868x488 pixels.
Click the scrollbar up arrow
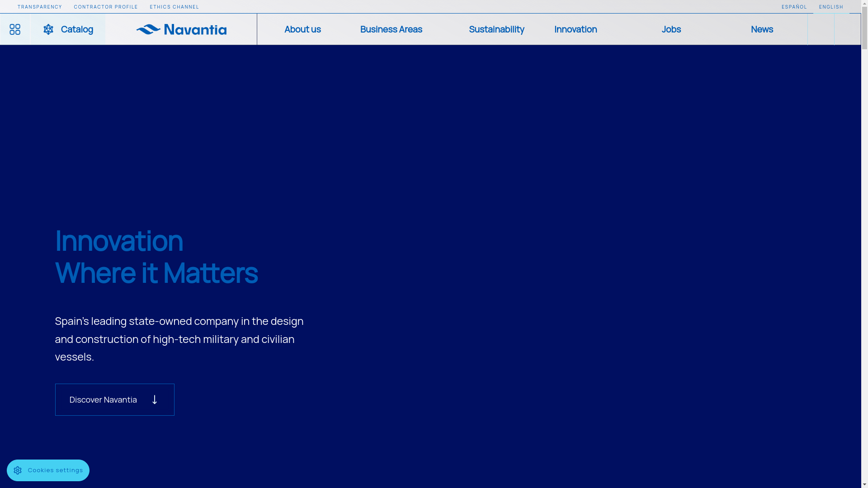864,4
